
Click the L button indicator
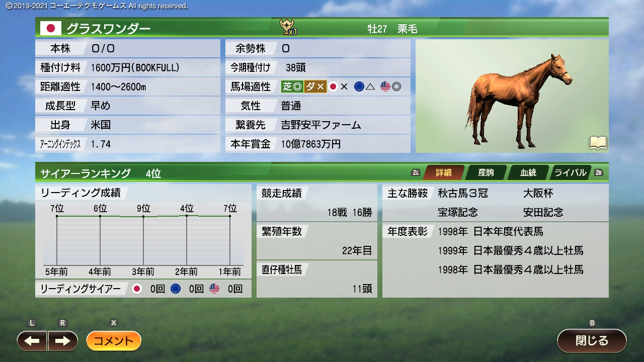pyautogui.click(x=32, y=323)
